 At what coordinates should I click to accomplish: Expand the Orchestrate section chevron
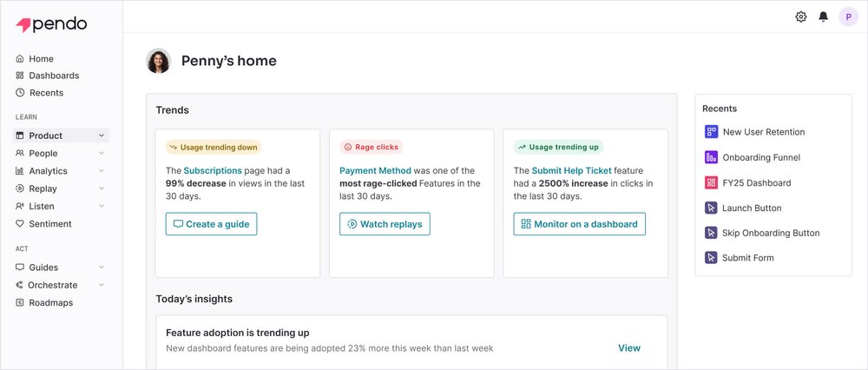click(102, 285)
